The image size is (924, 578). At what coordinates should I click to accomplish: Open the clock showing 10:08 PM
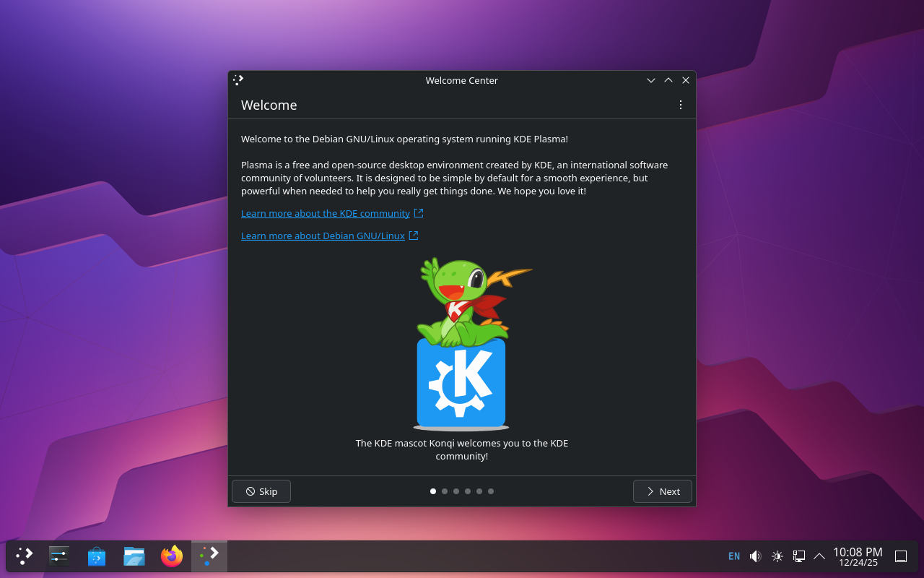tap(858, 556)
